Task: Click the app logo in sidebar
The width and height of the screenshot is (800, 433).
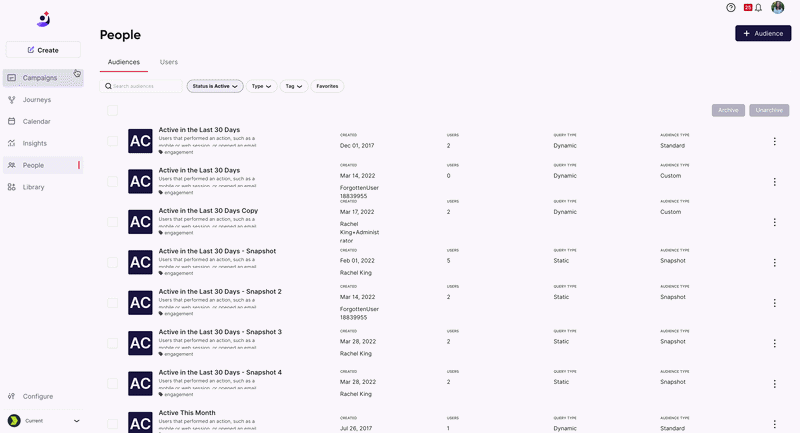Action: click(43, 19)
